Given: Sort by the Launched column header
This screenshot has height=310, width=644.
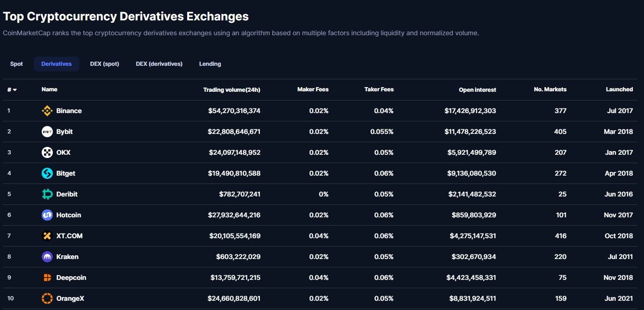Looking at the screenshot, I should coord(619,89).
